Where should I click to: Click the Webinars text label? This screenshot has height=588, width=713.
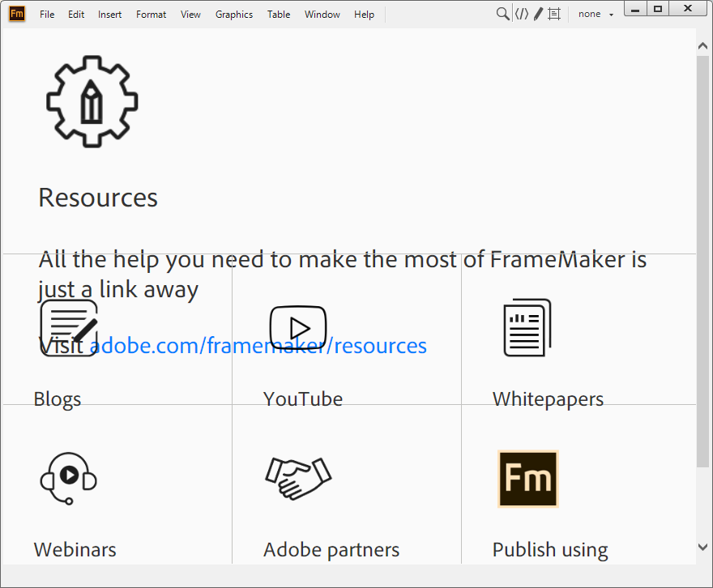click(75, 549)
